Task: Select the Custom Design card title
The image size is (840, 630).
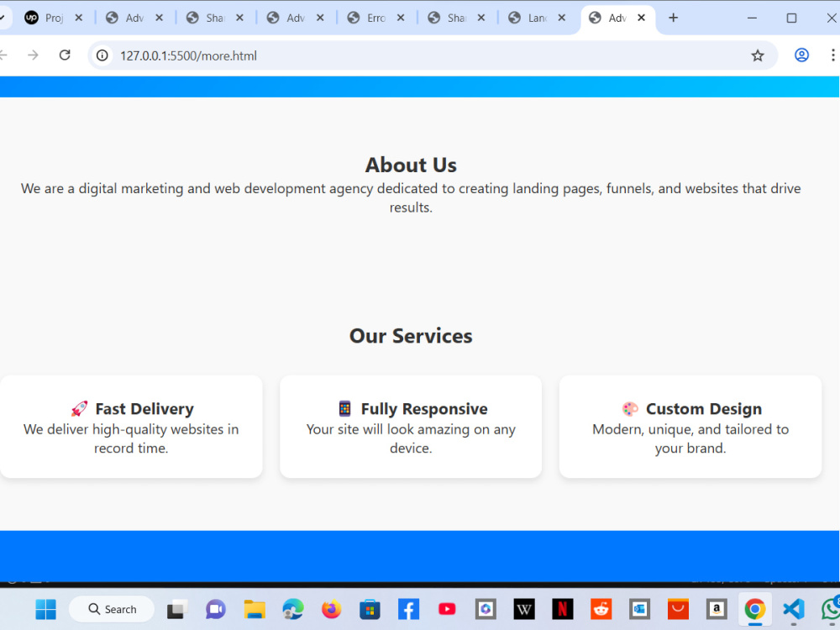Action: 704,409
